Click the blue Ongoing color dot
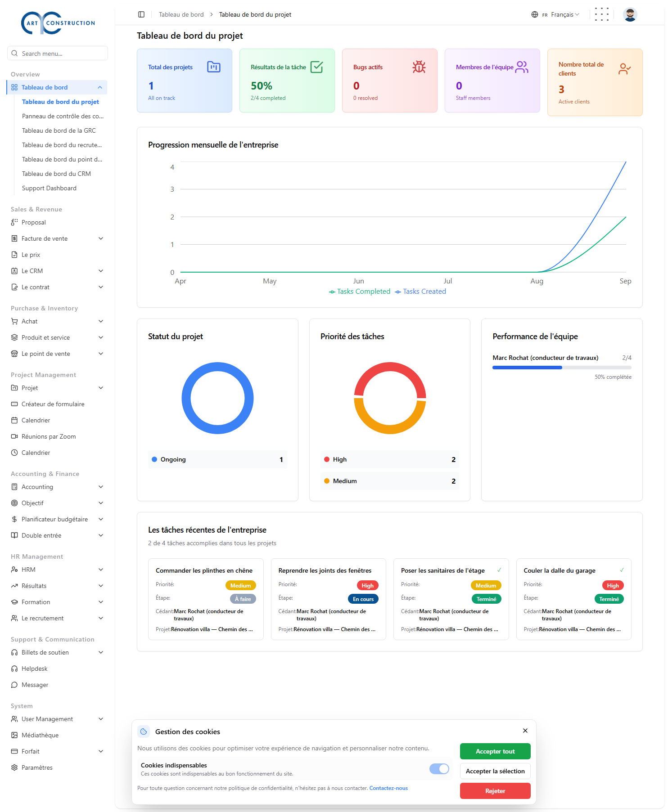 tap(154, 459)
